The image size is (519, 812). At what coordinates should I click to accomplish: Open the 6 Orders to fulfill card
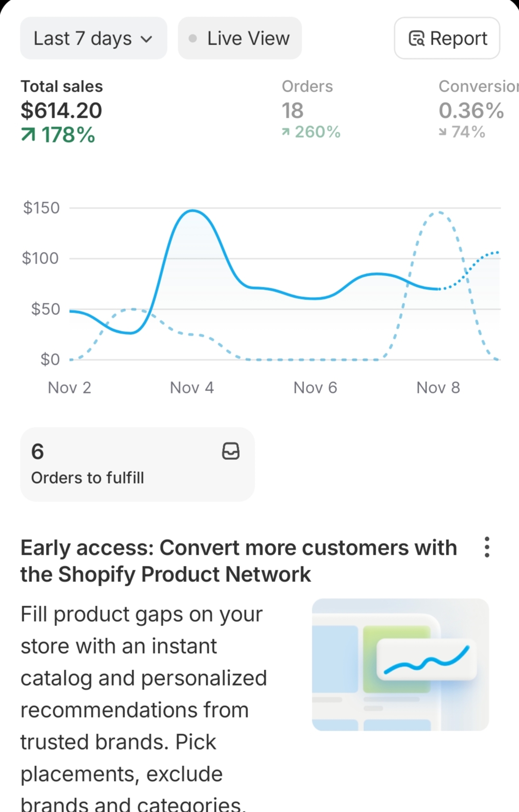pyautogui.click(x=137, y=464)
